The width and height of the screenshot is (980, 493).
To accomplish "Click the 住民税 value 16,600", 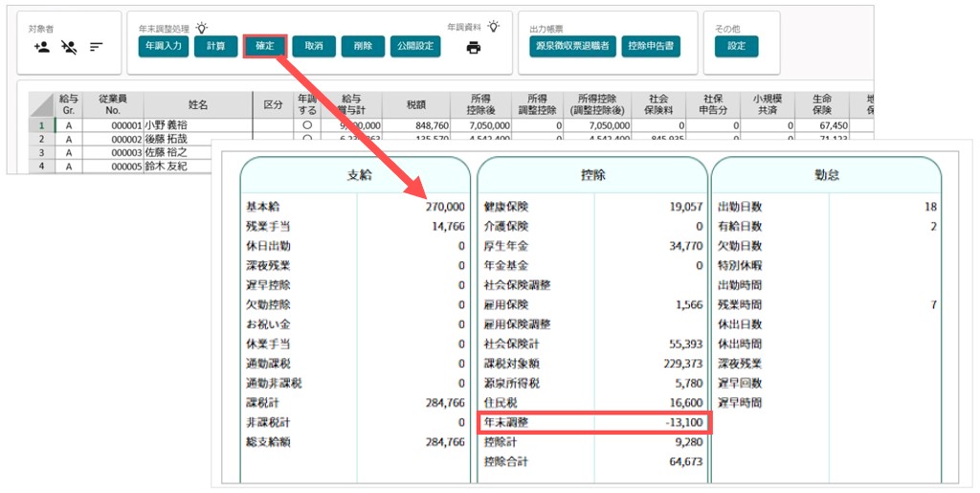I will click(685, 403).
